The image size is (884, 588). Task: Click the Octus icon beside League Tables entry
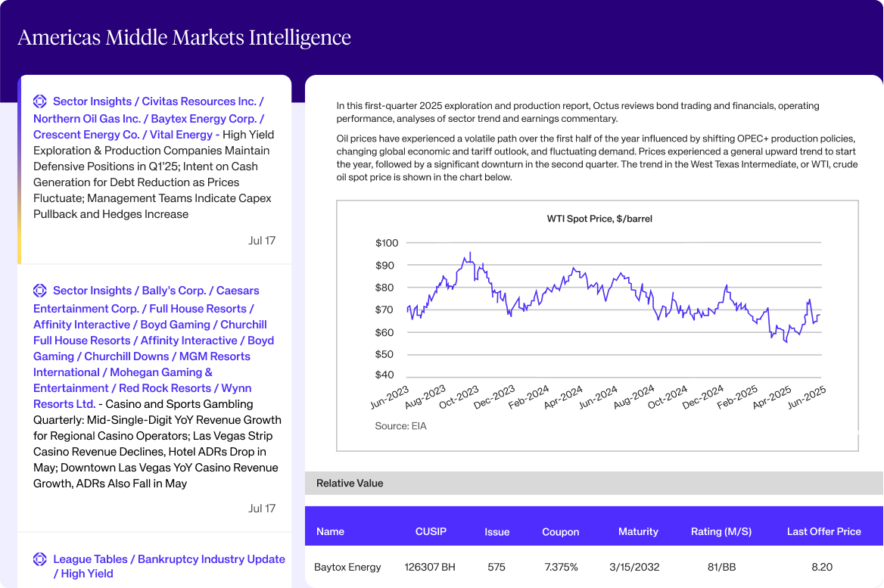[39, 558]
